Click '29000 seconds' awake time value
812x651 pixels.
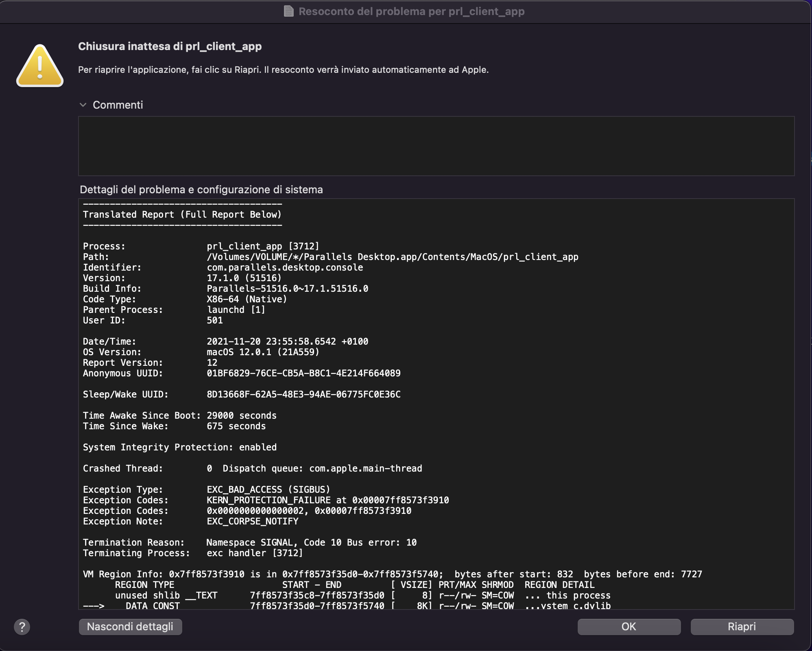point(242,415)
